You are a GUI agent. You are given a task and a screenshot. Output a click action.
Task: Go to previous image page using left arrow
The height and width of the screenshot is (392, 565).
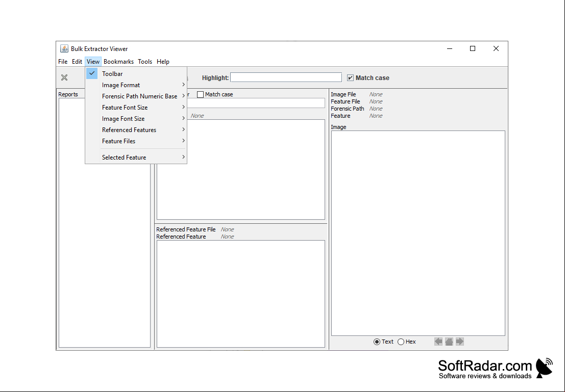click(x=438, y=342)
